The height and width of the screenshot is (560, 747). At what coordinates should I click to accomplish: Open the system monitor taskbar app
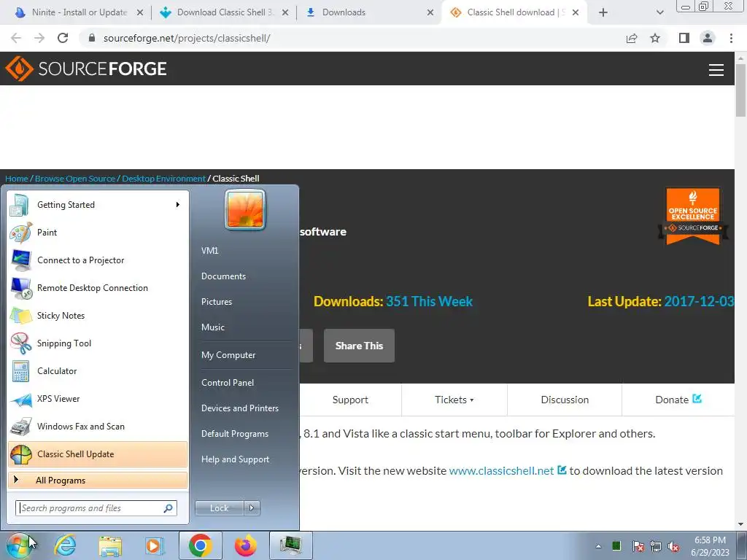[x=290, y=545]
